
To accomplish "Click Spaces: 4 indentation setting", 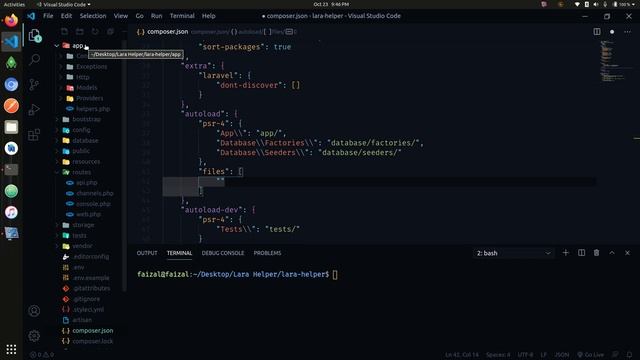I will pos(498,355).
